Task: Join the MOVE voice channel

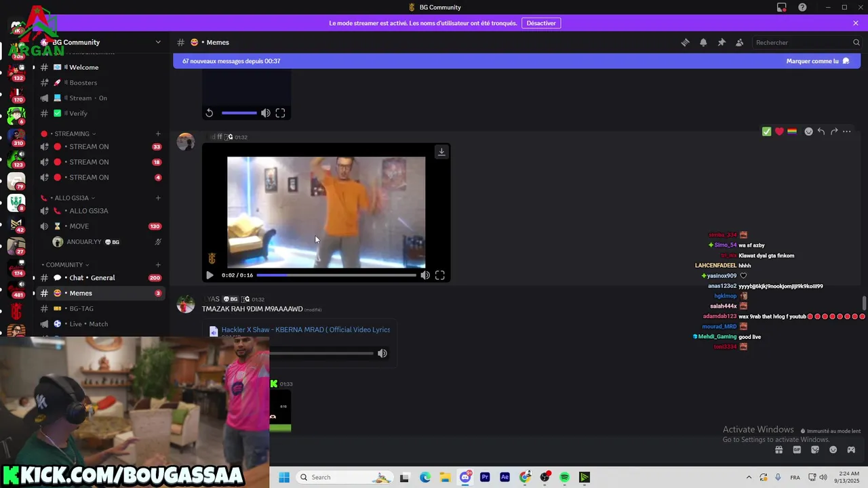Action: click(100, 226)
